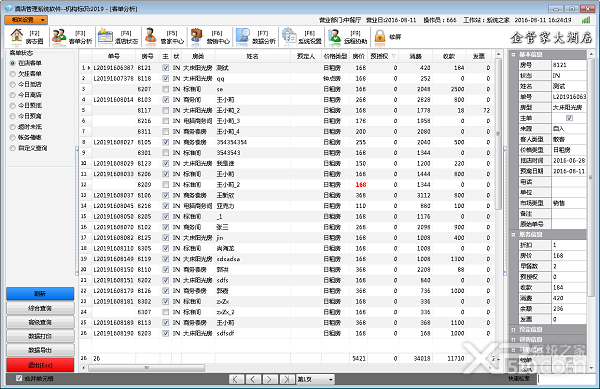Click the total received 11710 cell
Image resolution: width=600 pixels, height=389 pixels.
[x=449, y=358]
